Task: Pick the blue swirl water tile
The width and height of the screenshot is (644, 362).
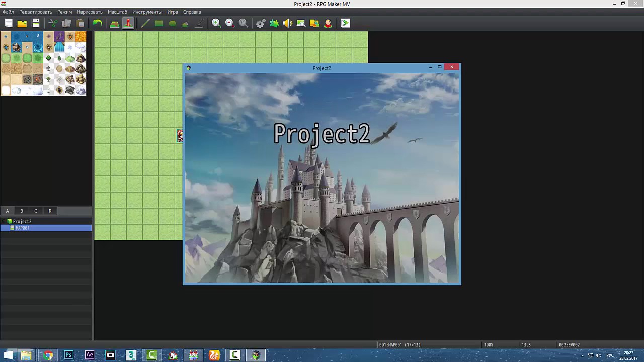Action: [x=38, y=47]
